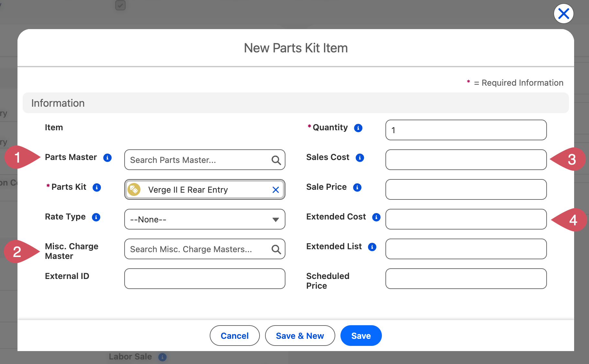Image resolution: width=589 pixels, height=364 pixels.
Task: Click the Extended List info icon
Action: tap(372, 247)
